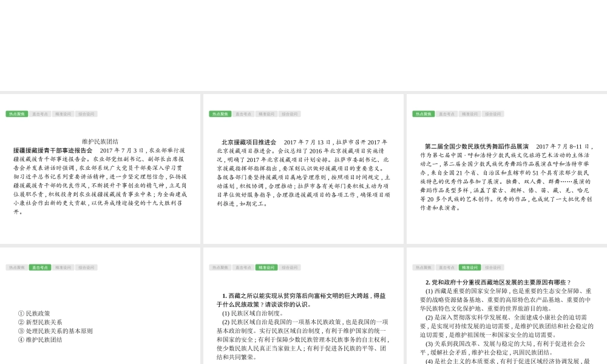The height and width of the screenshot is (364, 607).
Task: Pick 热点聚焦 tab on question 2 党和政府 slide
Action: point(424,268)
